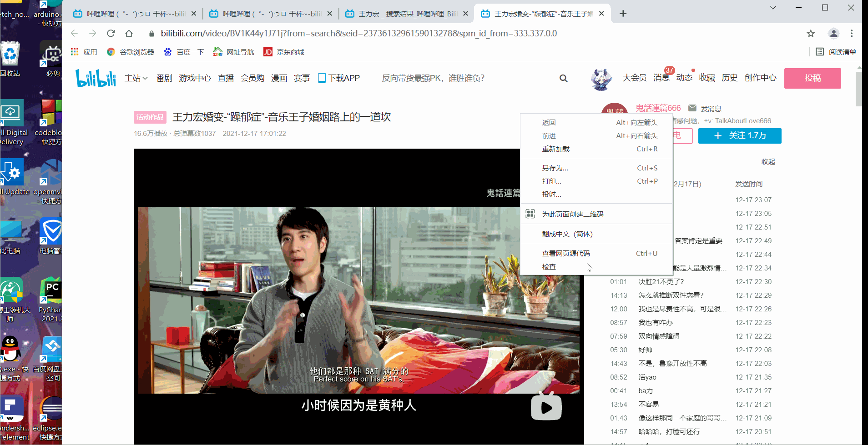
Task: Click the search magnifier icon
Action: click(x=564, y=79)
